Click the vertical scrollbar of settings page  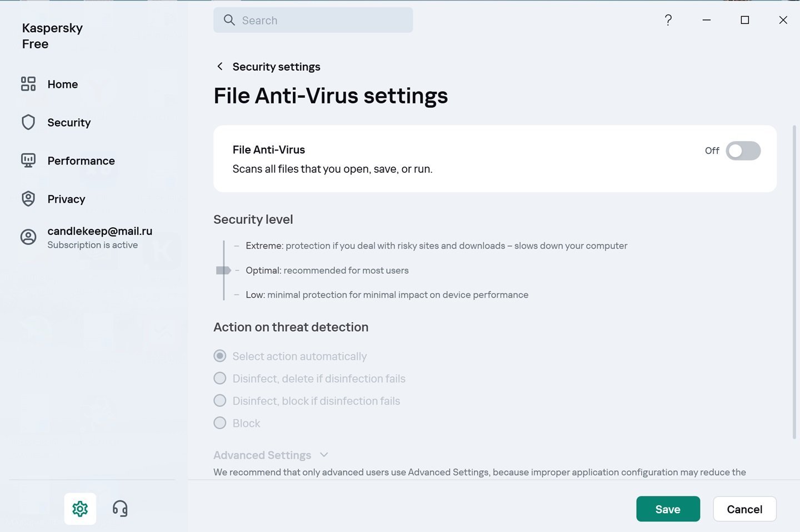[794, 282]
